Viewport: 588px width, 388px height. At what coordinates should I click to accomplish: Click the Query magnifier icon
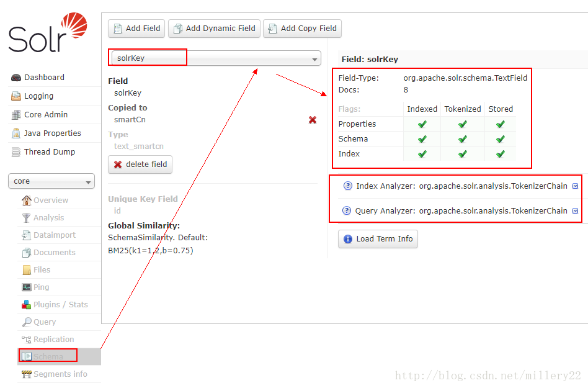27,322
